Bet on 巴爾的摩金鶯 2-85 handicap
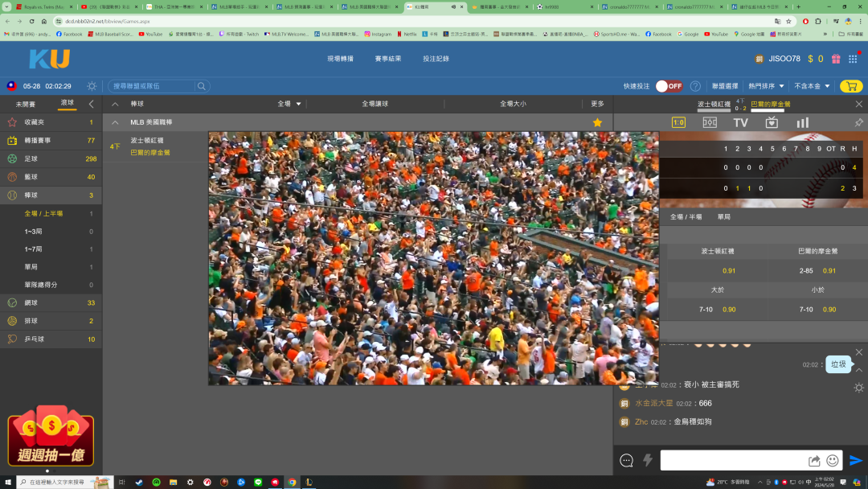 (817, 271)
